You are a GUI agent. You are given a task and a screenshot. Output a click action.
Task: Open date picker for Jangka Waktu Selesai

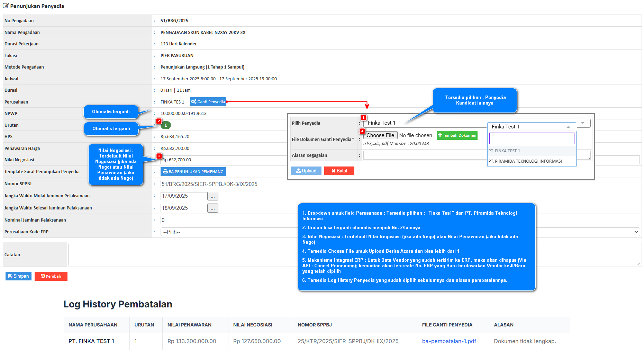213,208
